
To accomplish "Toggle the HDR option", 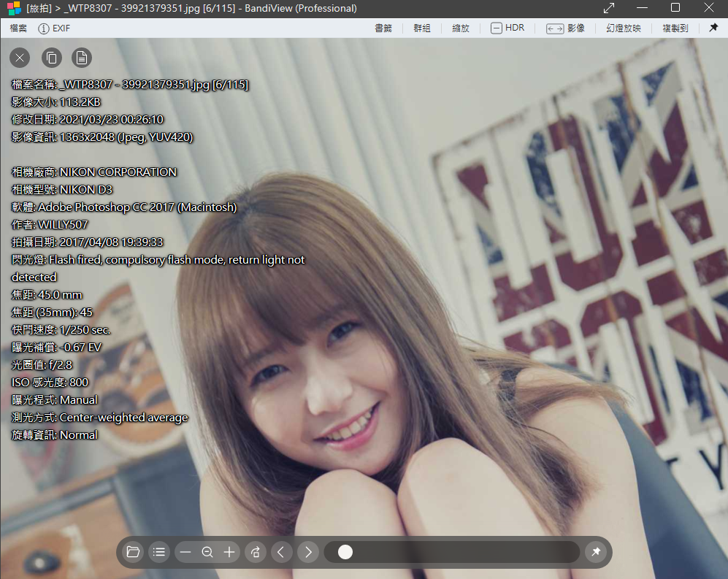I will [507, 28].
